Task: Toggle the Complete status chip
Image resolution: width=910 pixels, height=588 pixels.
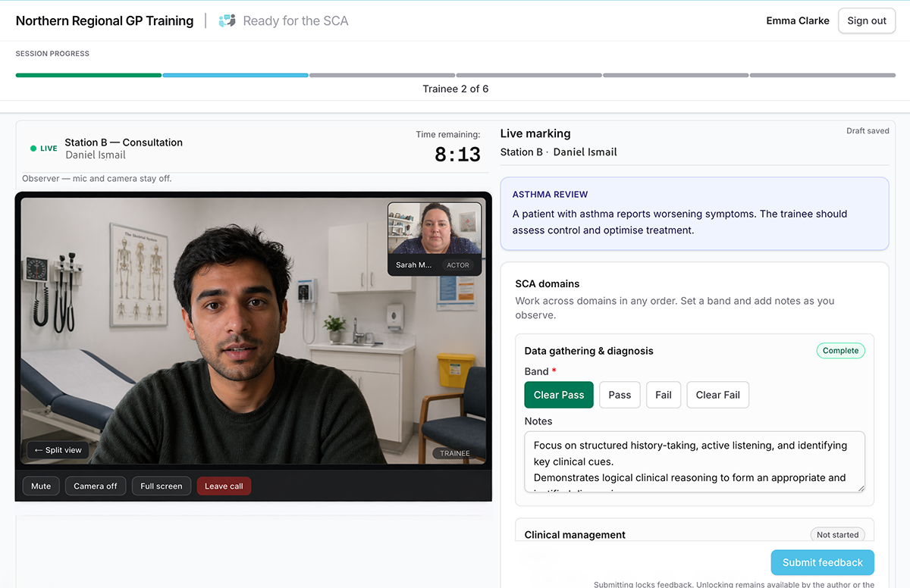Action: 840,351
